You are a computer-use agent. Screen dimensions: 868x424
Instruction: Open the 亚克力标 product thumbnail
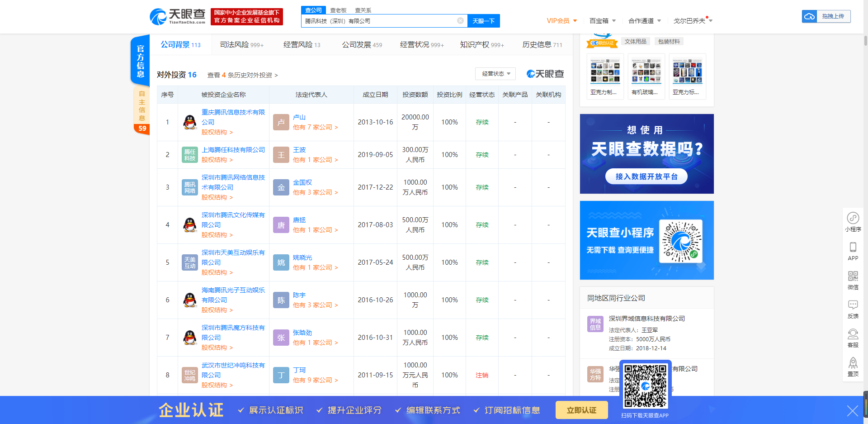pyautogui.click(x=687, y=76)
